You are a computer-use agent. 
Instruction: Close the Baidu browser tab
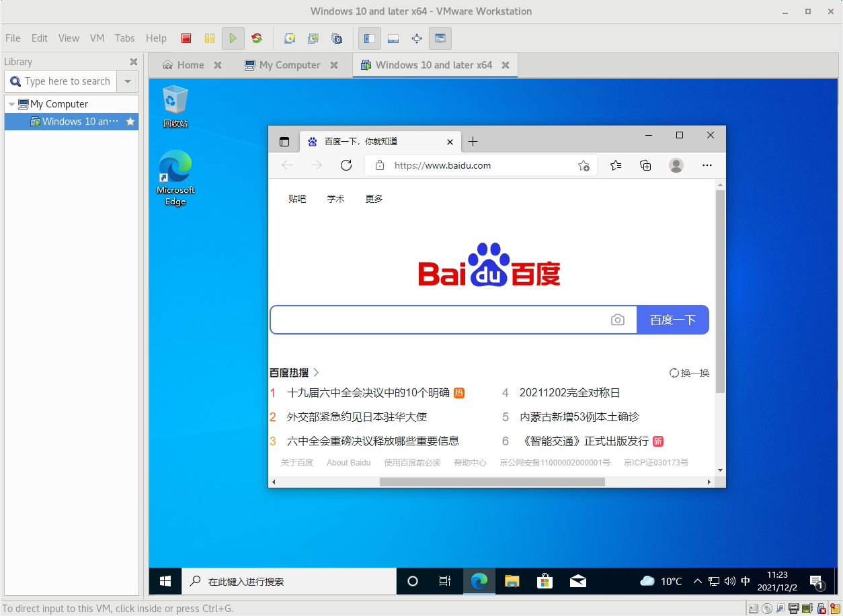tap(450, 142)
